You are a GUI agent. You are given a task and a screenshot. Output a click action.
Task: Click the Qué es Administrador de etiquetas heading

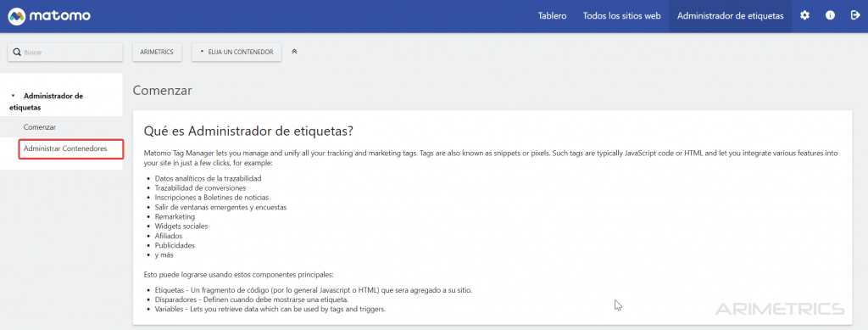(248, 131)
